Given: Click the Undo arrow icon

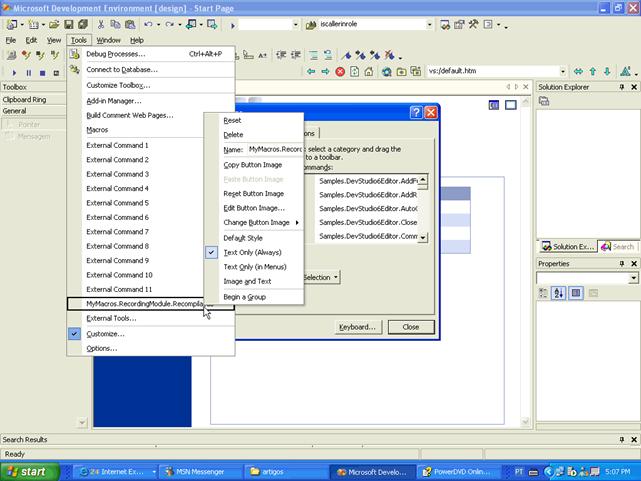Looking at the screenshot, I should tap(148, 25).
